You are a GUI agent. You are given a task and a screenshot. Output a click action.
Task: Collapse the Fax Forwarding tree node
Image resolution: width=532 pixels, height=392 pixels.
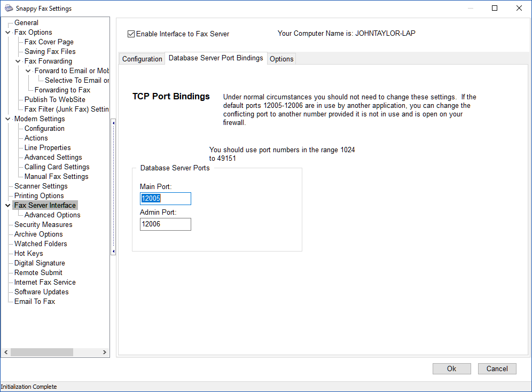[18, 61]
